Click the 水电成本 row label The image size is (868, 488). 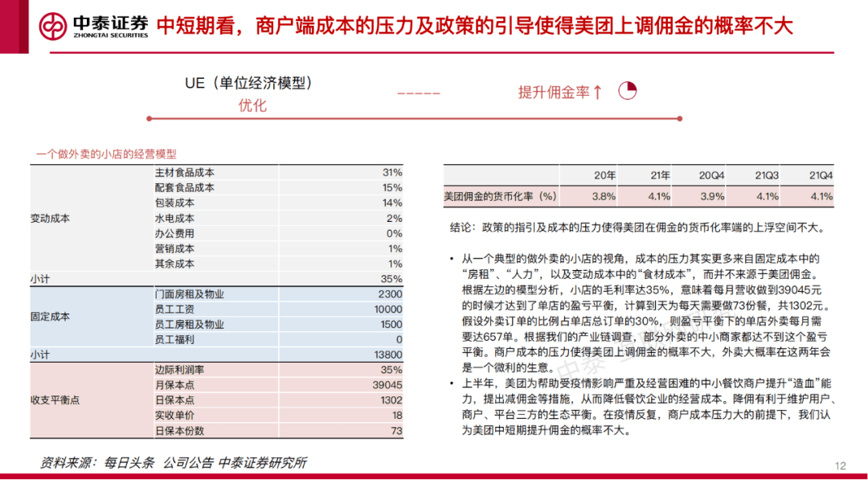(174, 218)
